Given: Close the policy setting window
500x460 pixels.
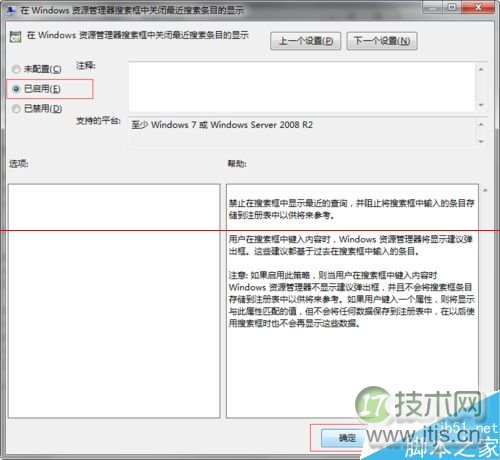Looking at the screenshot, I should coord(478,7).
